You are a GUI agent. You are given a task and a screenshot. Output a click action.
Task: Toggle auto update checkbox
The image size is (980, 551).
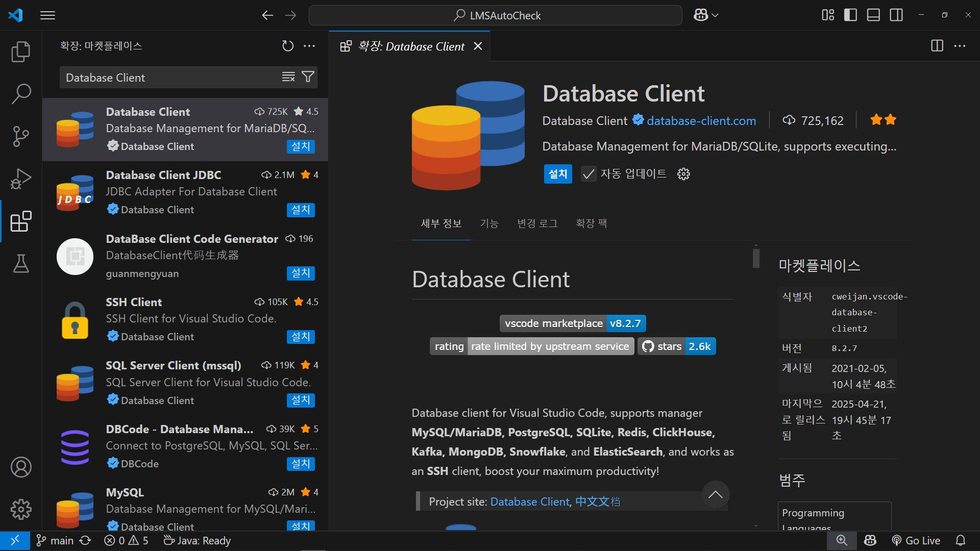[x=589, y=174]
